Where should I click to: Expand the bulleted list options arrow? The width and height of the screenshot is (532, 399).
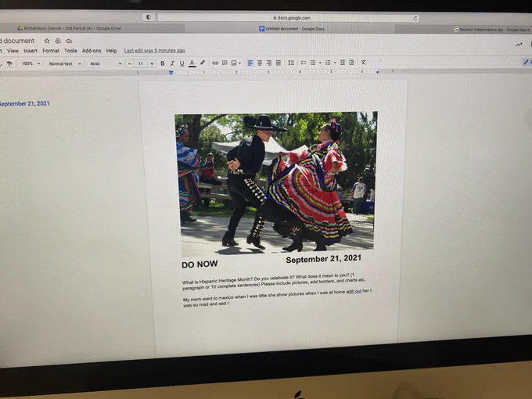pyautogui.click(x=320, y=63)
